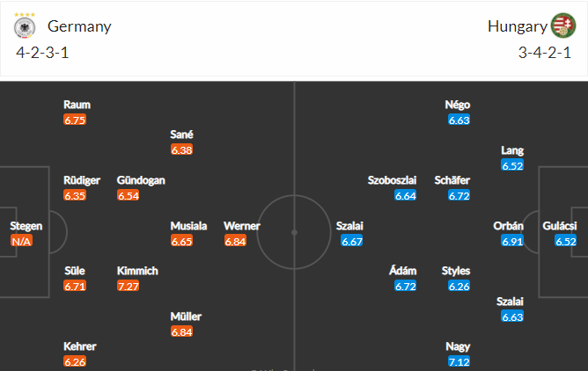Click Gulácsi goalkeeper name
The image size is (588, 371).
coord(560,226)
